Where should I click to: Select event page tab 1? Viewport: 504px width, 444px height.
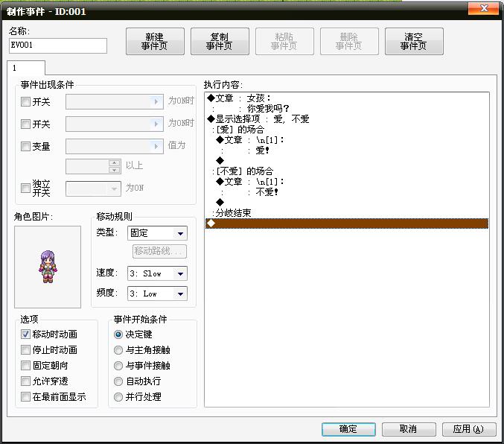pyautogui.click(x=26, y=68)
